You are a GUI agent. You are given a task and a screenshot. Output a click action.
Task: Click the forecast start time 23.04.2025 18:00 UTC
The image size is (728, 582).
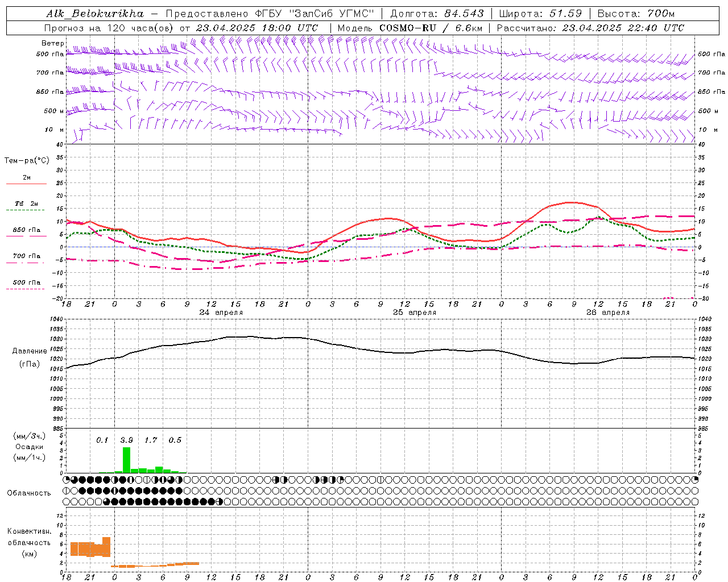[x=257, y=28]
